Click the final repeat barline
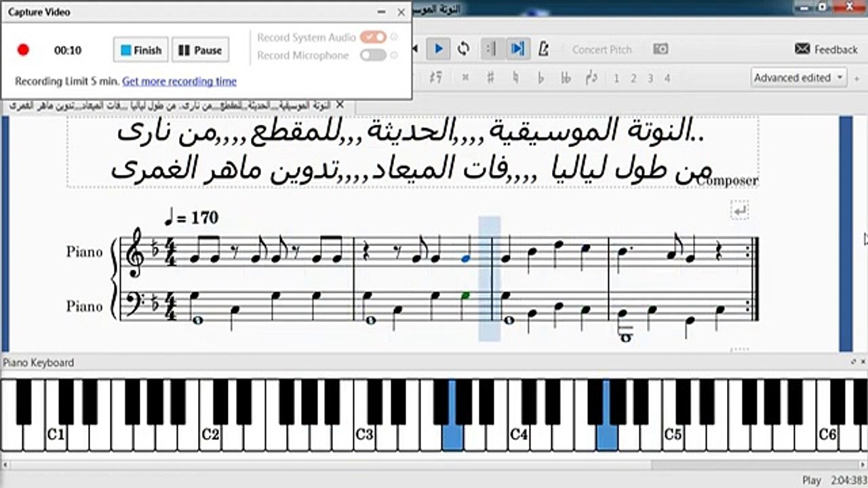 tap(753, 279)
